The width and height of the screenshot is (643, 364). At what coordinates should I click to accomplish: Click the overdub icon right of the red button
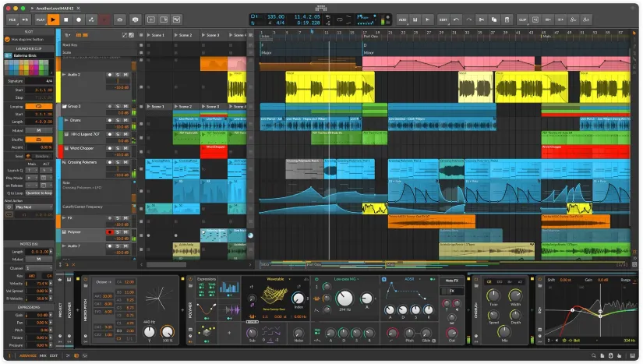(120, 19)
